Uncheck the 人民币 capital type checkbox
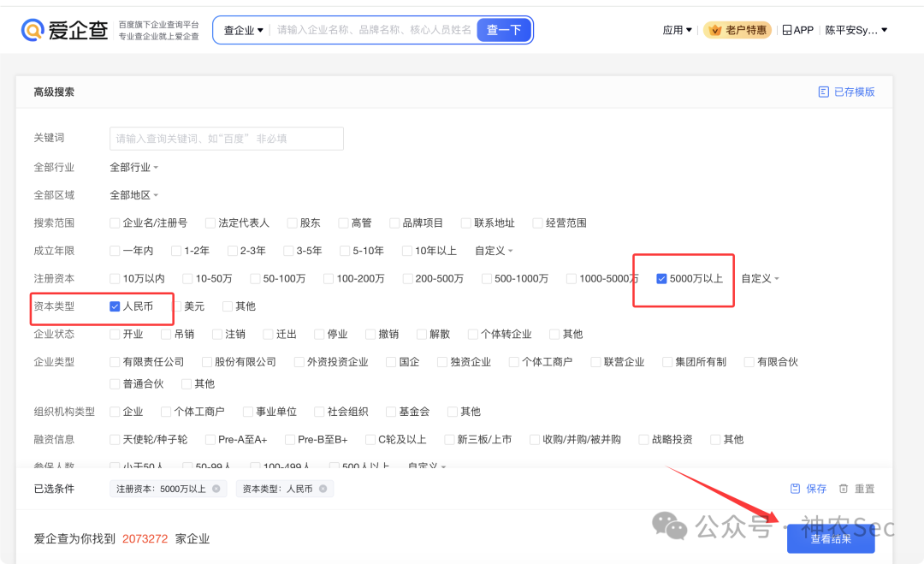The width and height of the screenshot is (924, 564). (115, 306)
